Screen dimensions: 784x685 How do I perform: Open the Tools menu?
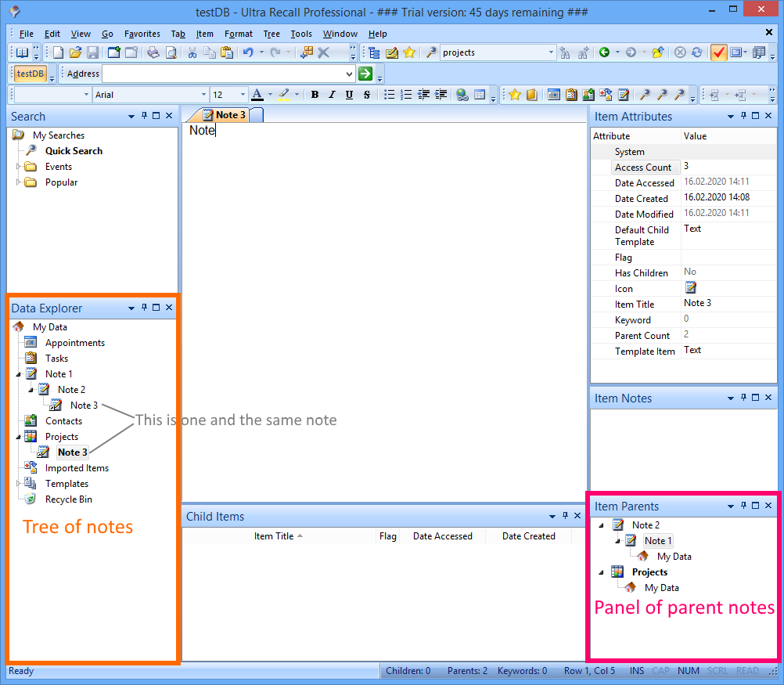[300, 34]
